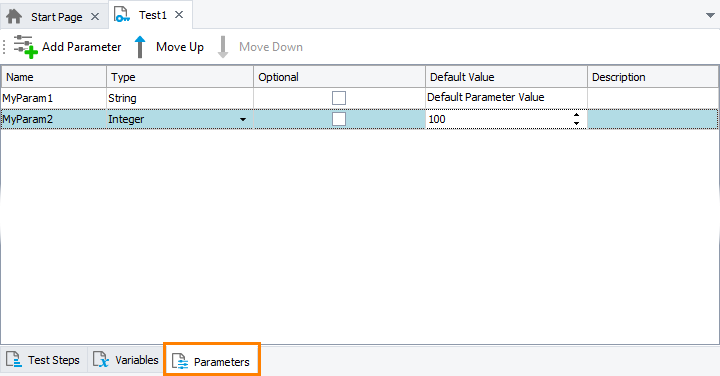720x376 pixels.
Task: Click the Start Page home icon
Action: pos(14,17)
